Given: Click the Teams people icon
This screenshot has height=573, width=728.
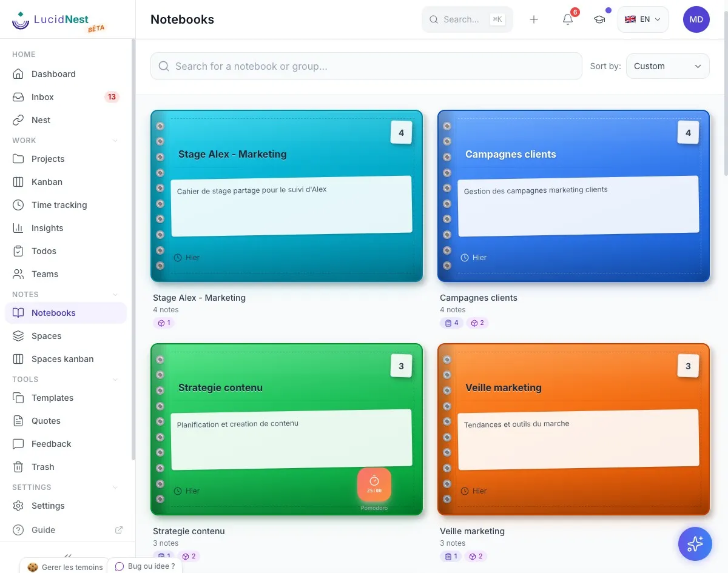Looking at the screenshot, I should (x=19, y=274).
